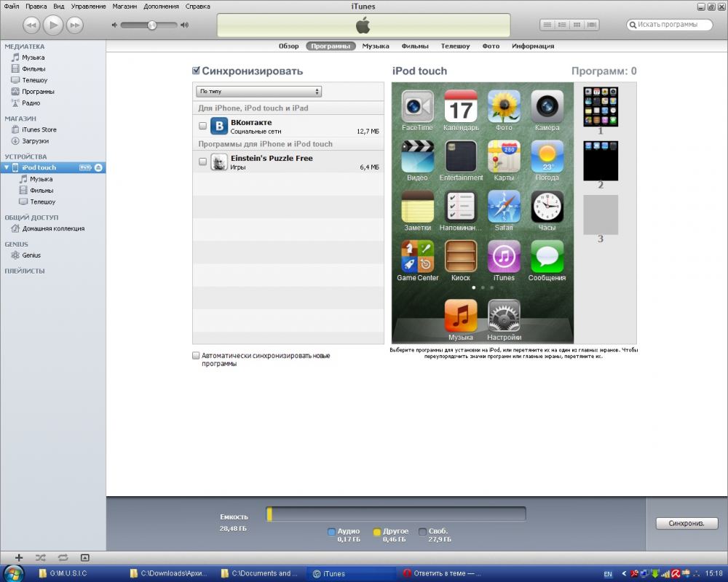Screen dimensions: 728x582
Task: Check the ВКонтакте app checkbox
Action: (x=202, y=126)
